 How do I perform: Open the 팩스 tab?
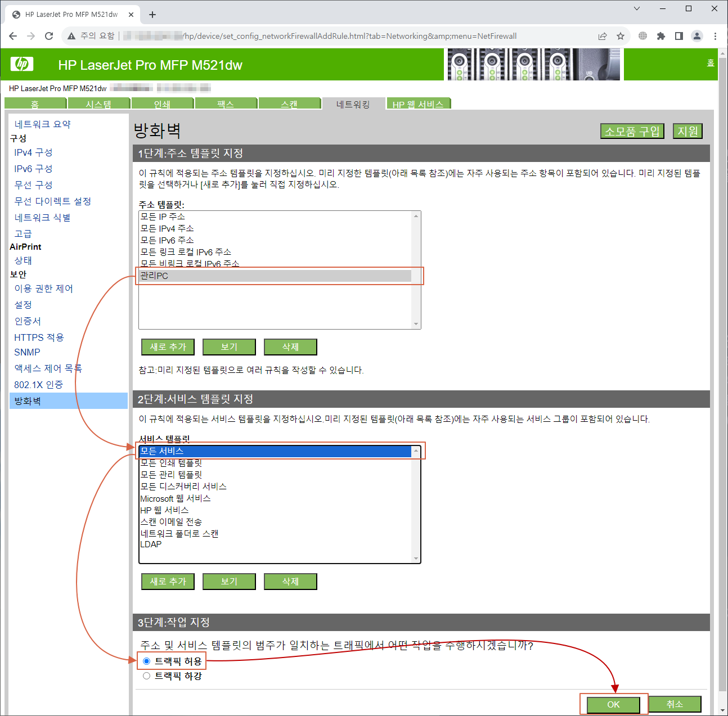(x=226, y=104)
